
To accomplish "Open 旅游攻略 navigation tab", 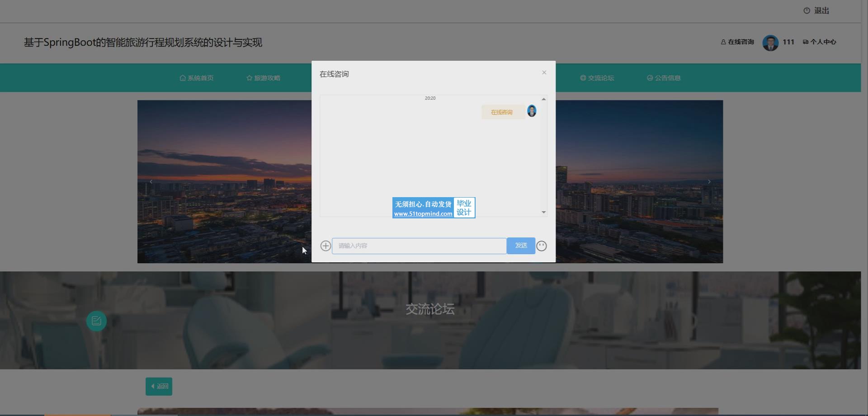I will pyautogui.click(x=263, y=78).
